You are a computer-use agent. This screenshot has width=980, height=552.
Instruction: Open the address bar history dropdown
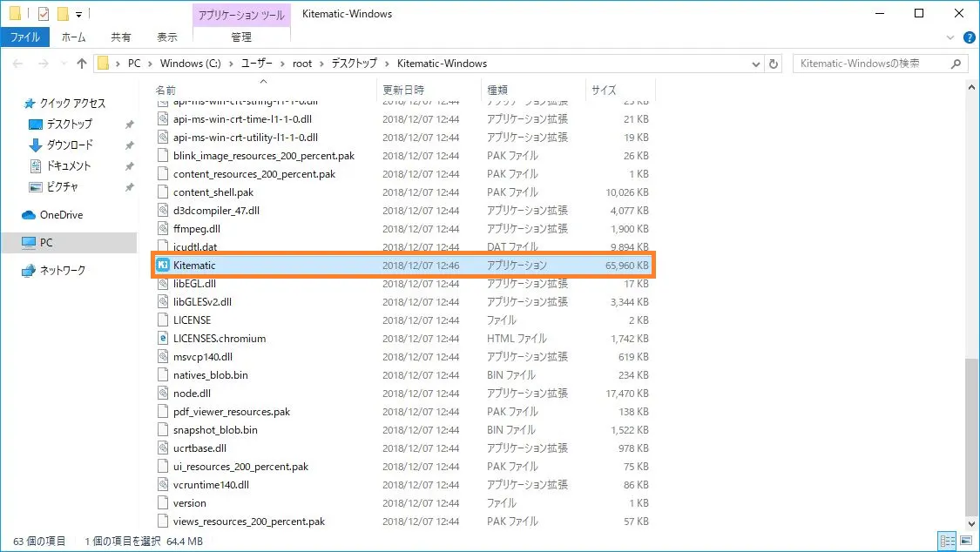coord(755,64)
